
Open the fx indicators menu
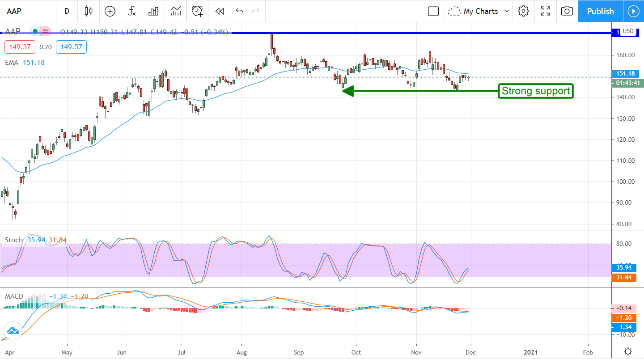tap(132, 11)
